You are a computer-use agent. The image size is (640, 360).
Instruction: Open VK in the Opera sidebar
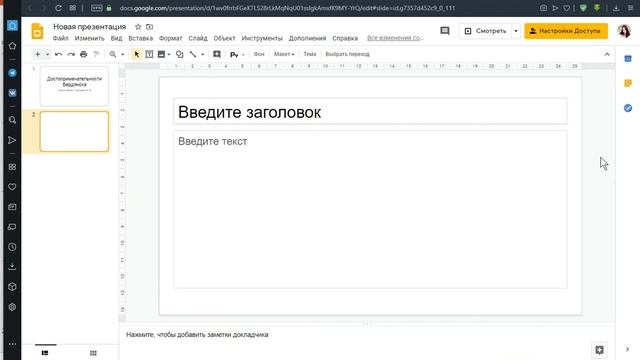pos(12,93)
